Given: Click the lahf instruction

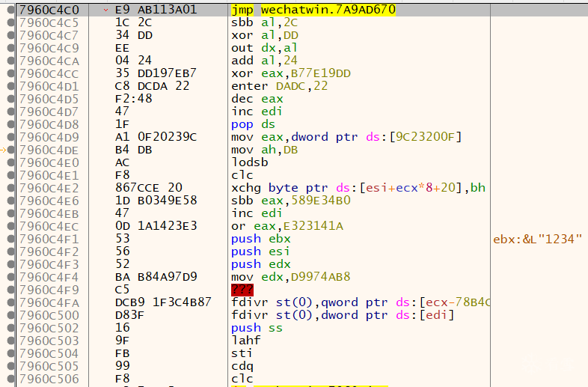Looking at the screenshot, I should tap(245, 341).
